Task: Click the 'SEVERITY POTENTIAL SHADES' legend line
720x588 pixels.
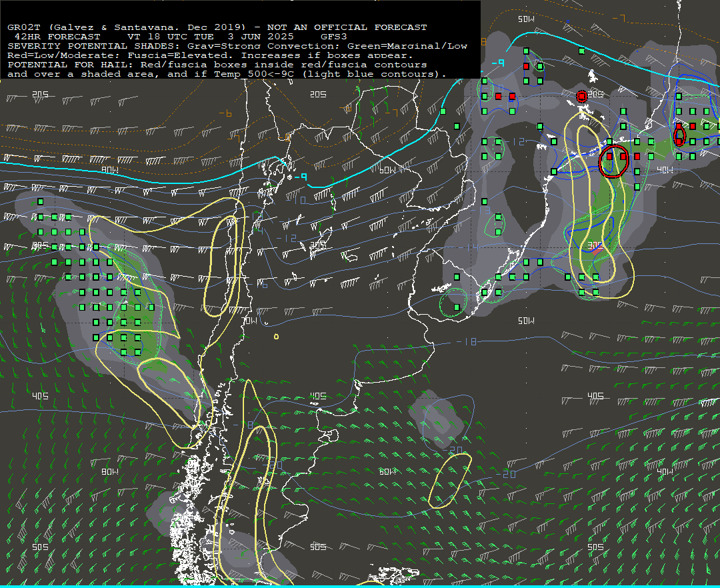Action: [237, 46]
